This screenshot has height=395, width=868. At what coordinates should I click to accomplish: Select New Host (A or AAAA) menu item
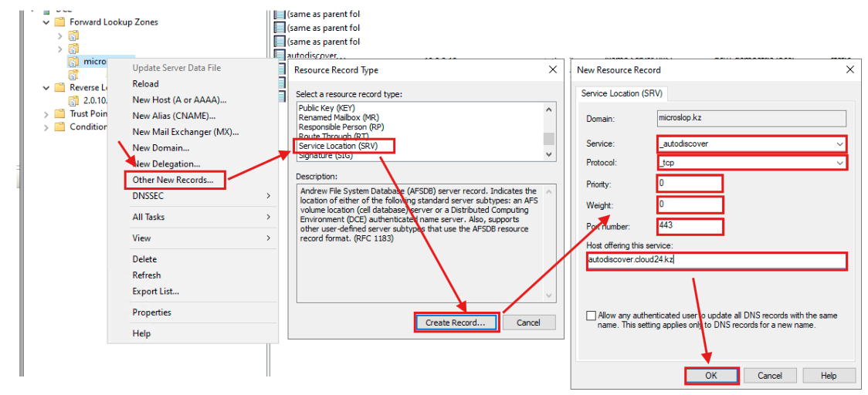tap(179, 100)
